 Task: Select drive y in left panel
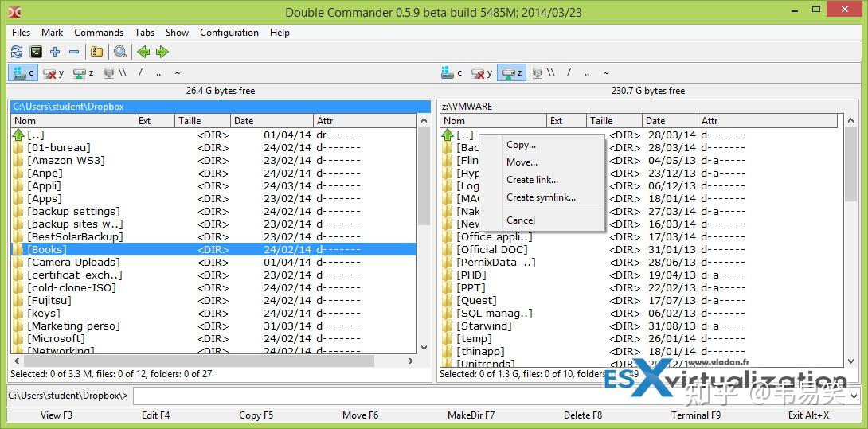pos(53,72)
